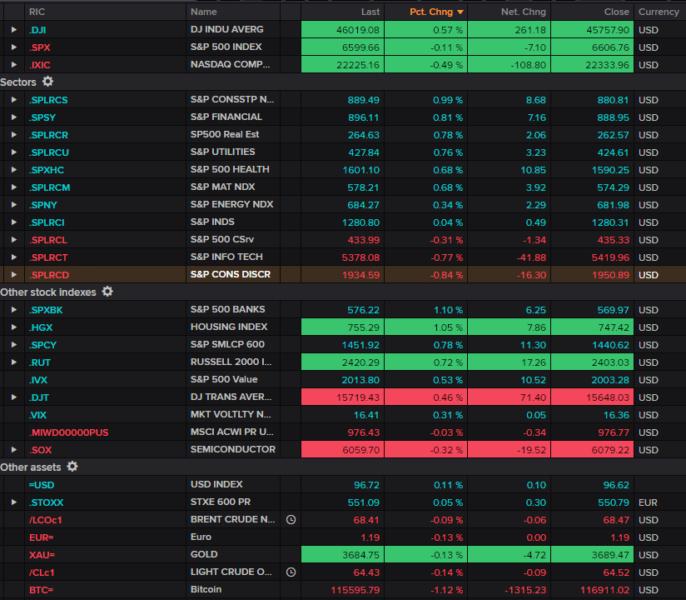686x600 pixels.
Task: Open the /LCOc1 ticker link
Action: click(46, 520)
